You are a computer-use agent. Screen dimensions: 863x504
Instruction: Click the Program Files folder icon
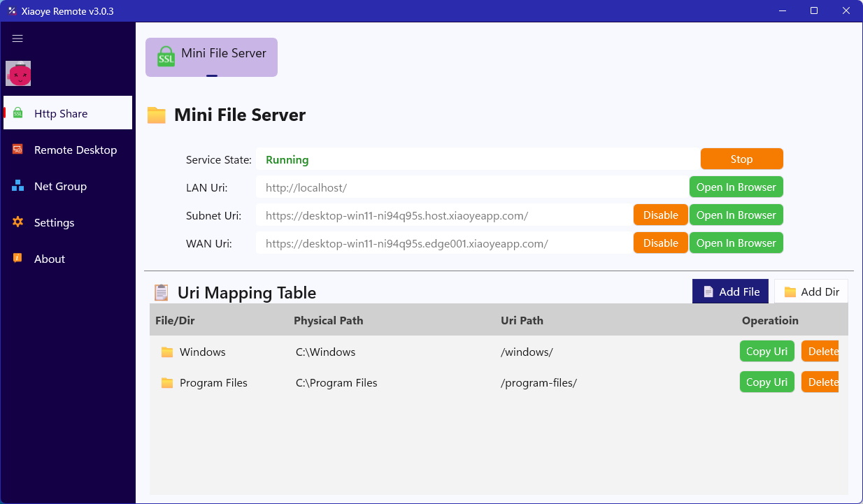click(x=167, y=382)
